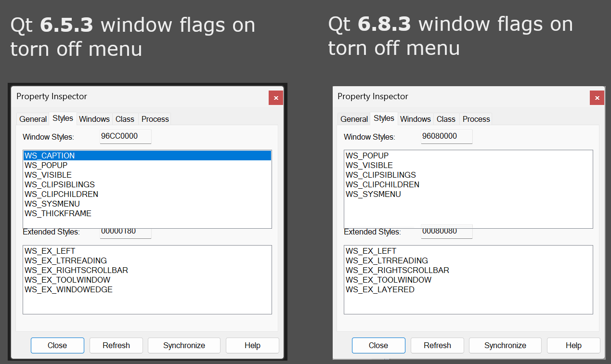The height and width of the screenshot is (364, 611).
Task: Open Class tab in Qt 6.5.3 inspector
Action: 125,119
